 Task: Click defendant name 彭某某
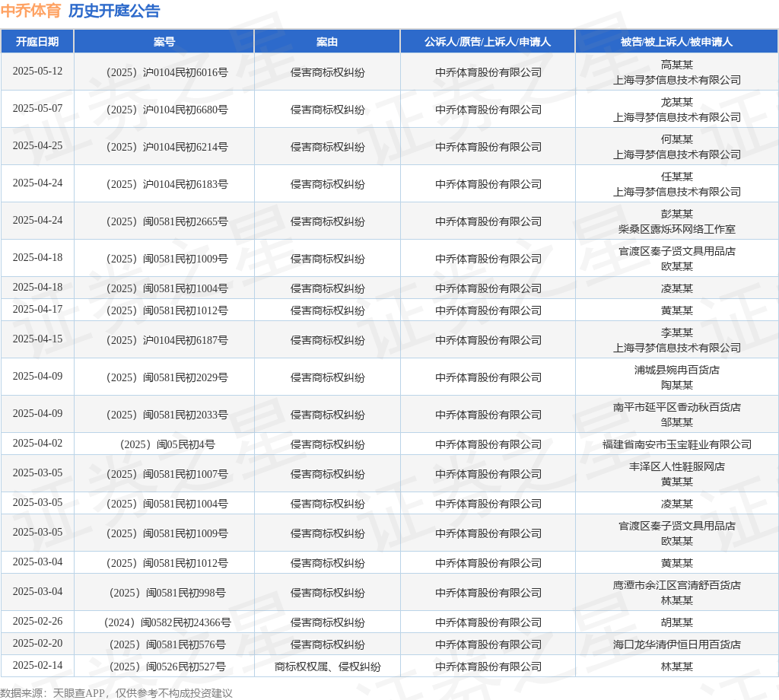(x=676, y=214)
